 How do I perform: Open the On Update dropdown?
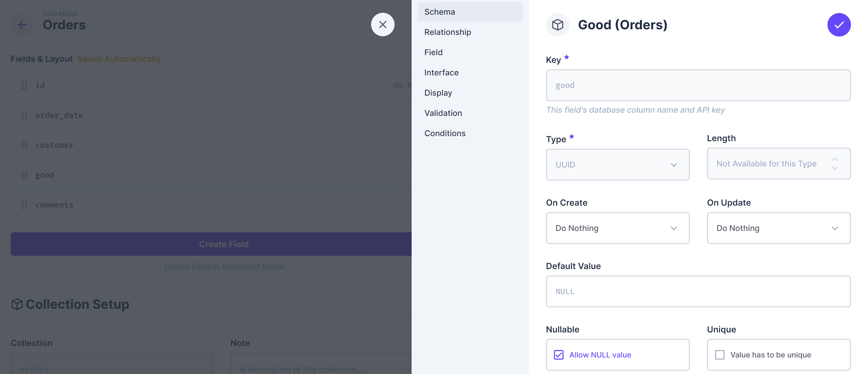778,228
